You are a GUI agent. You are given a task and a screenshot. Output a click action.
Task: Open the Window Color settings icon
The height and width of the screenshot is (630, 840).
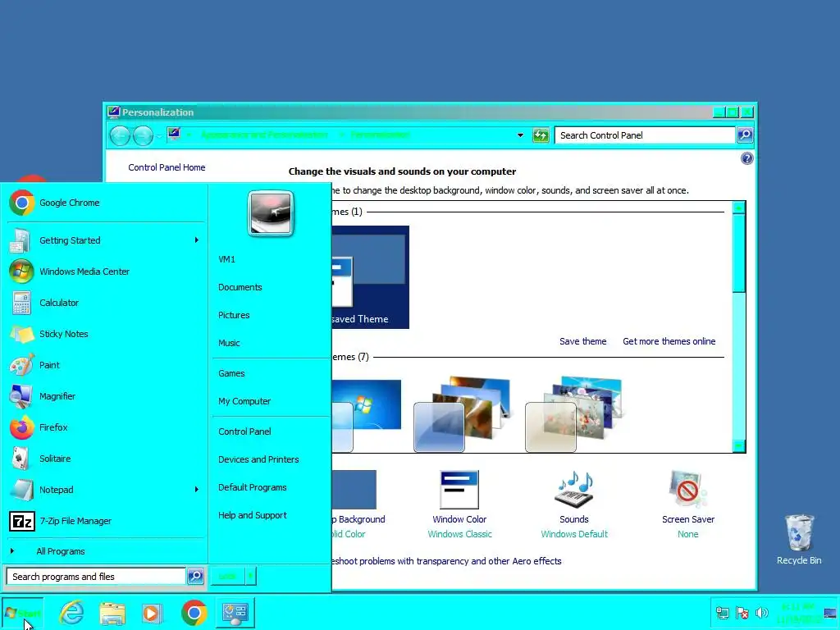click(459, 490)
